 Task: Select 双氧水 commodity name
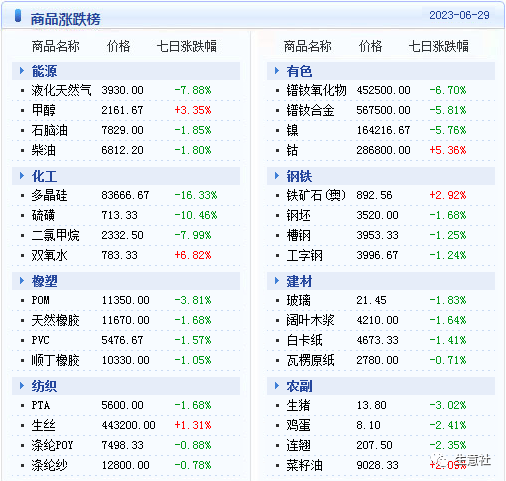49,255
